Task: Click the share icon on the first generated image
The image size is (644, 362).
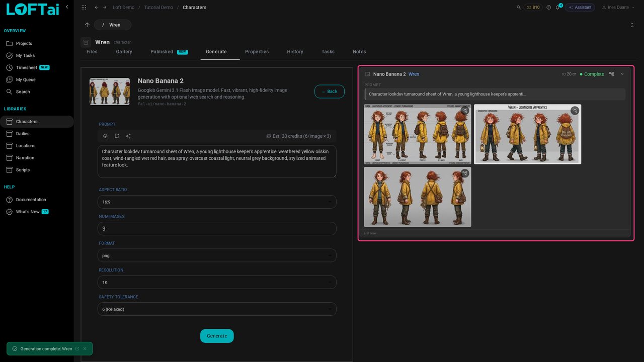Action: (465, 110)
